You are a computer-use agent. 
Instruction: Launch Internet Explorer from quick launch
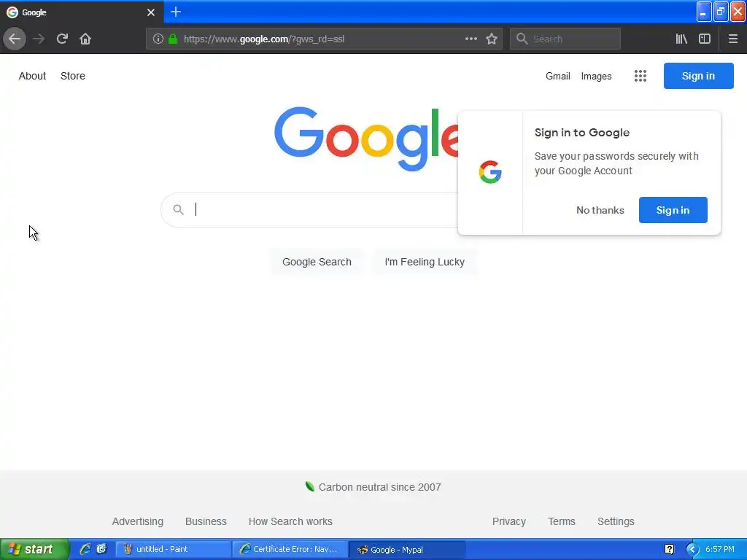point(85,549)
